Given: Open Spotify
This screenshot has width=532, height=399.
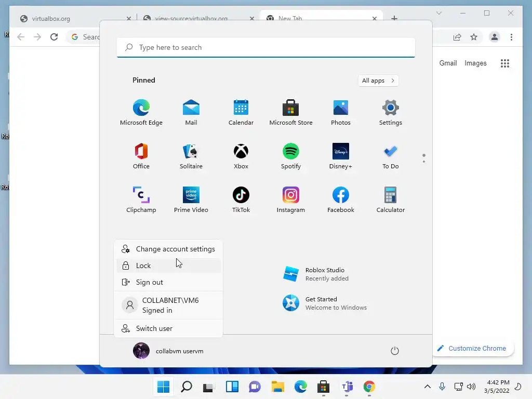Looking at the screenshot, I should (291, 156).
